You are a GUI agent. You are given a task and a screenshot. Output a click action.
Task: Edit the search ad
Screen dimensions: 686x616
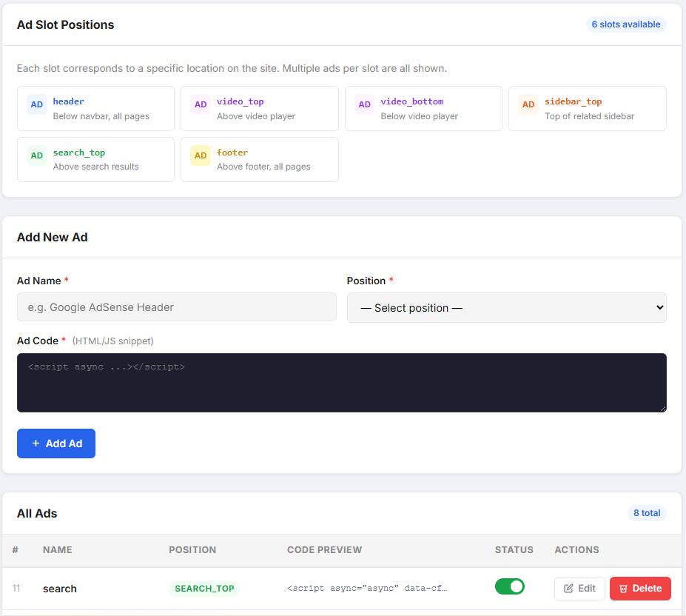(x=579, y=589)
